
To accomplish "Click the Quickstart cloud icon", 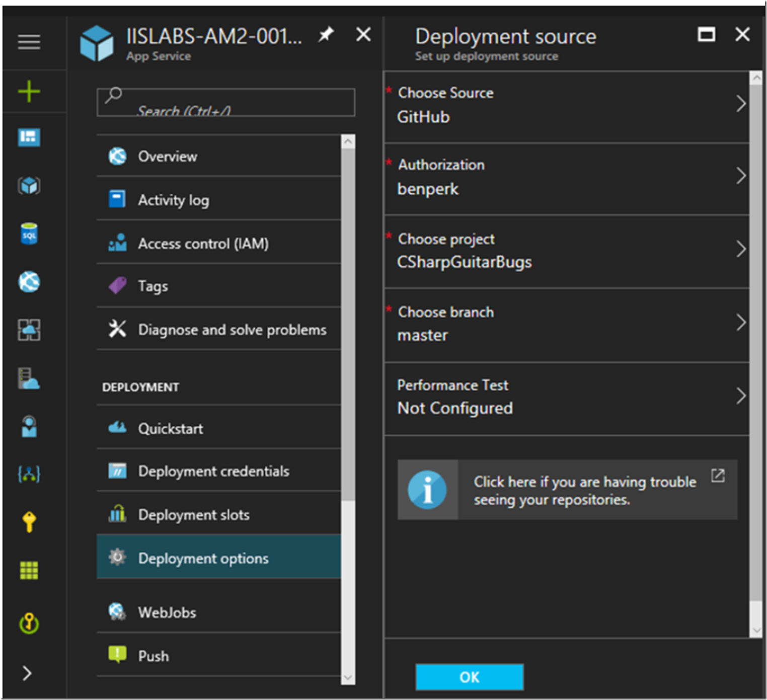I will pyautogui.click(x=117, y=427).
